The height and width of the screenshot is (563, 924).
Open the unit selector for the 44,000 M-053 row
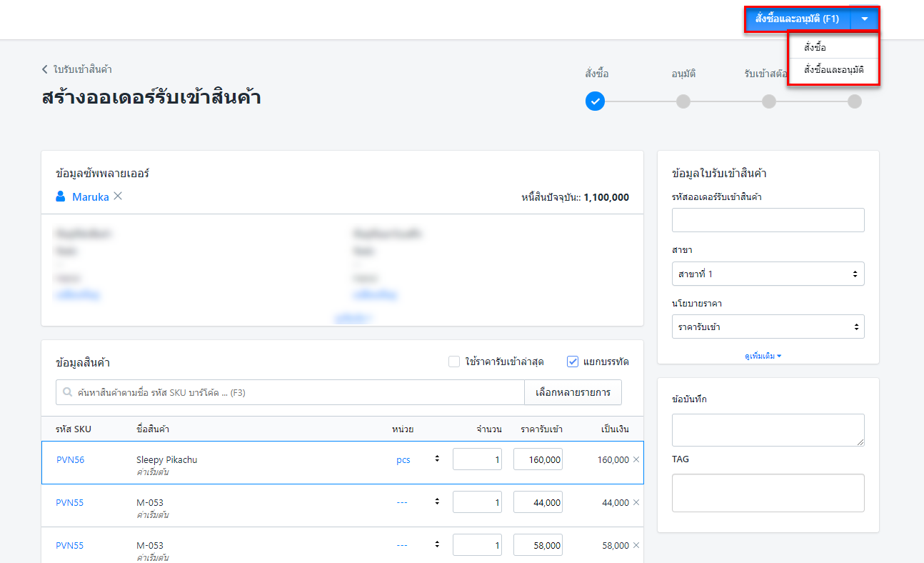[437, 502]
